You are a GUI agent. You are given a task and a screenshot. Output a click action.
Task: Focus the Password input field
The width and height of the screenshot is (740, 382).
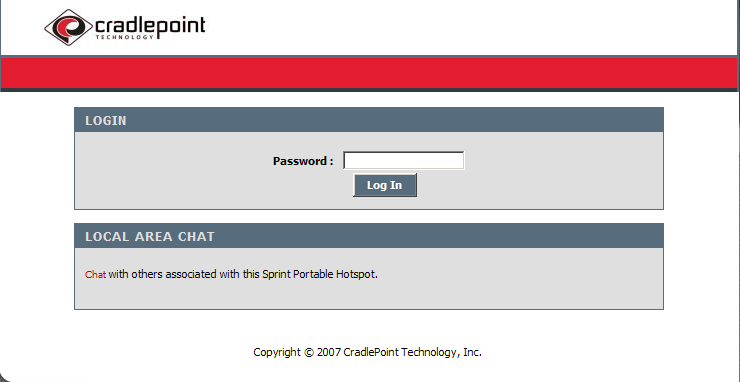(404, 160)
